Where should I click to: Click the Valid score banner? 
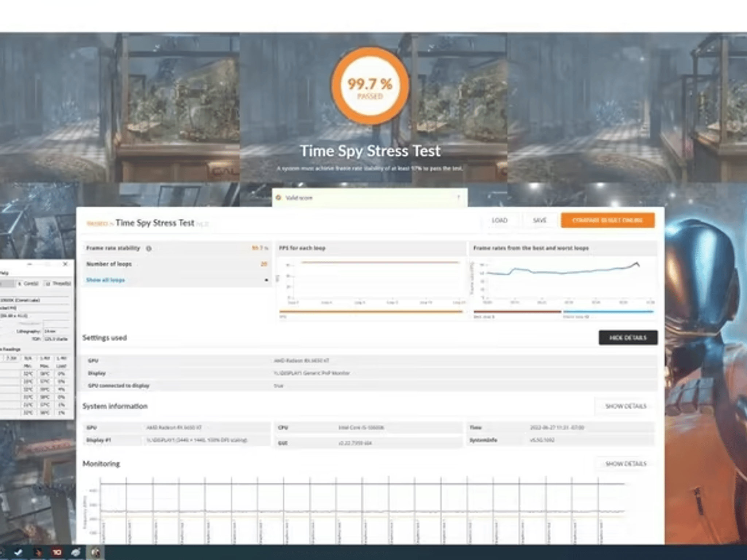(x=369, y=198)
